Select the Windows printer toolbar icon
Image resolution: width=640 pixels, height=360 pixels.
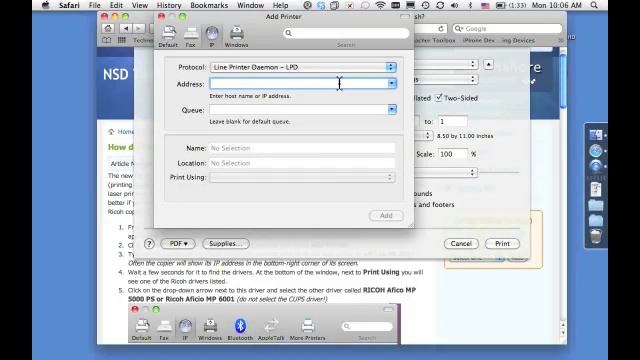point(236,36)
